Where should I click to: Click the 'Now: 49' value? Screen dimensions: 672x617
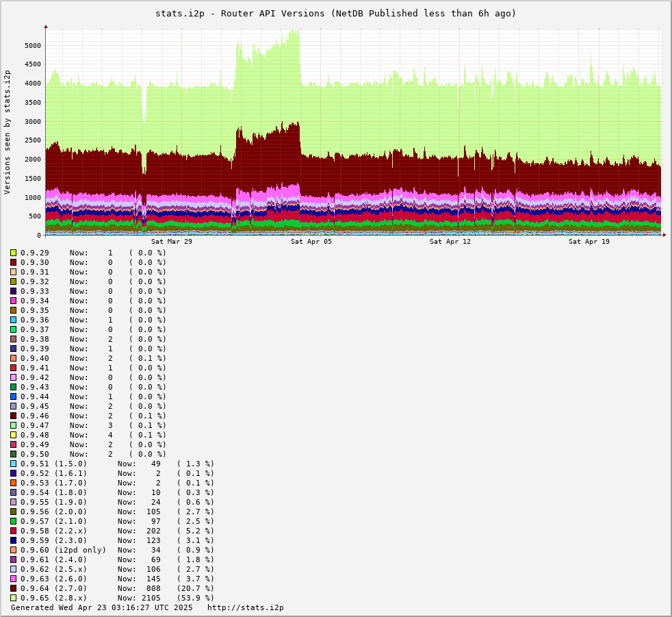point(140,464)
